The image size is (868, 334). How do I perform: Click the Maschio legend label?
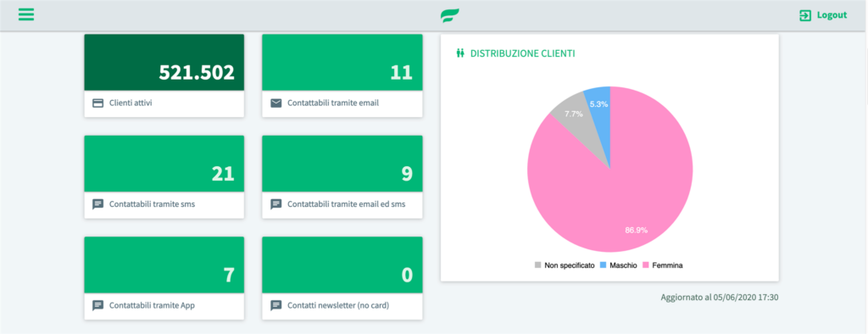point(624,265)
